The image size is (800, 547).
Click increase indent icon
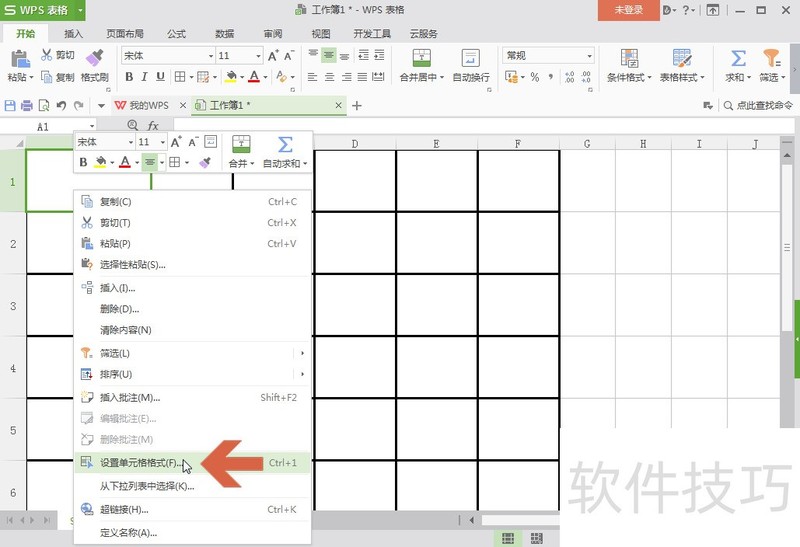(379, 55)
